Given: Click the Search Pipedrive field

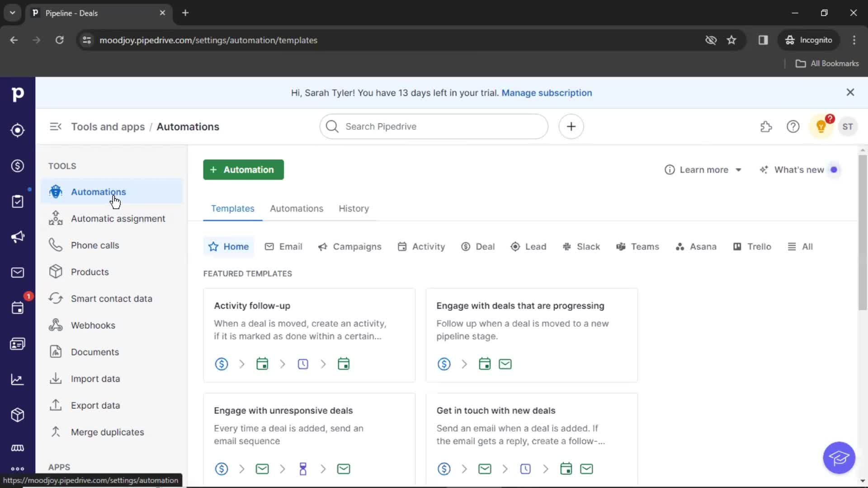Looking at the screenshot, I should [x=434, y=127].
